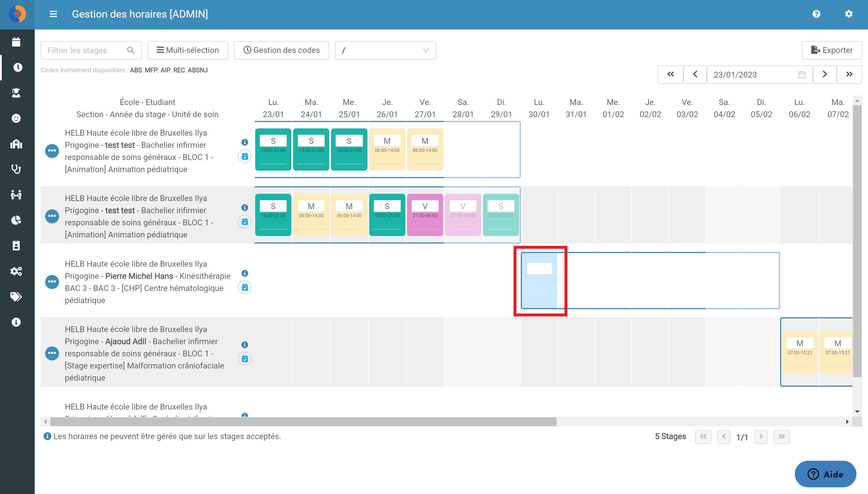Open the help question mark icon in header
Screen dimensions: 868x494
(816, 14)
